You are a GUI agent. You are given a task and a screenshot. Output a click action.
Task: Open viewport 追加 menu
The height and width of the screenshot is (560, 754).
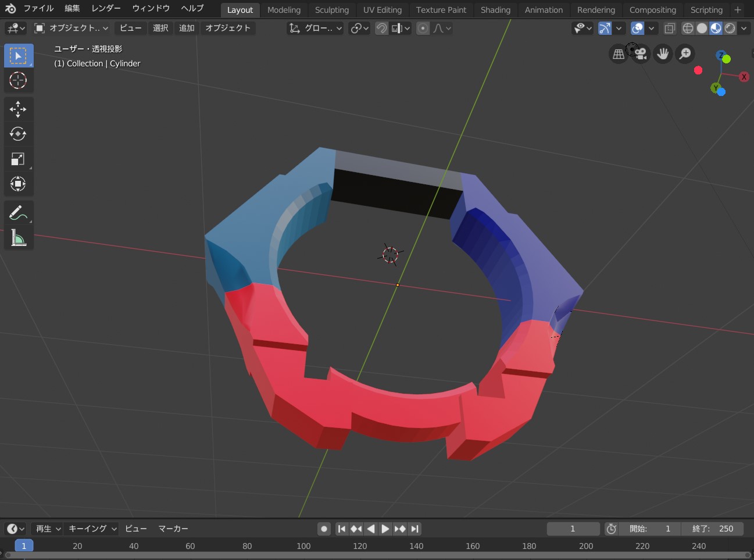coord(187,28)
